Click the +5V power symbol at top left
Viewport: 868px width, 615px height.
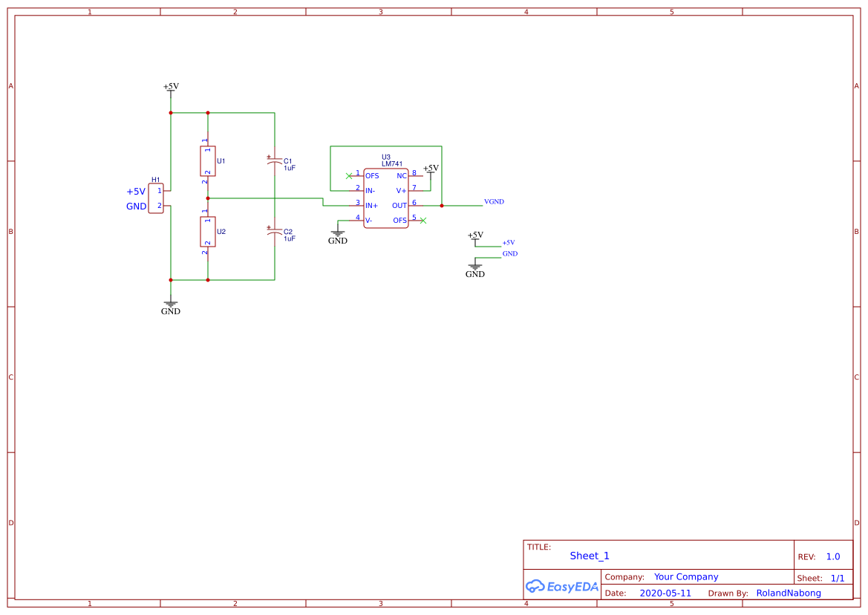pyautogui.click(x=171, y=88)
